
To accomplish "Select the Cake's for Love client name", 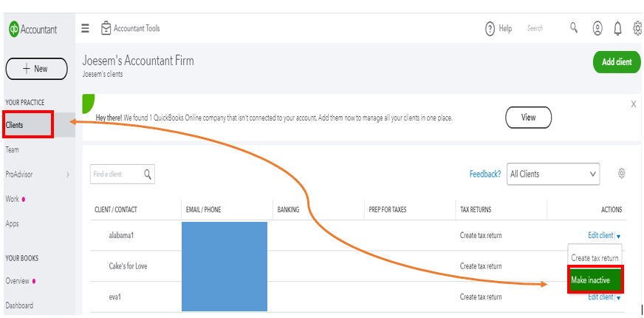I will (128, 266).
